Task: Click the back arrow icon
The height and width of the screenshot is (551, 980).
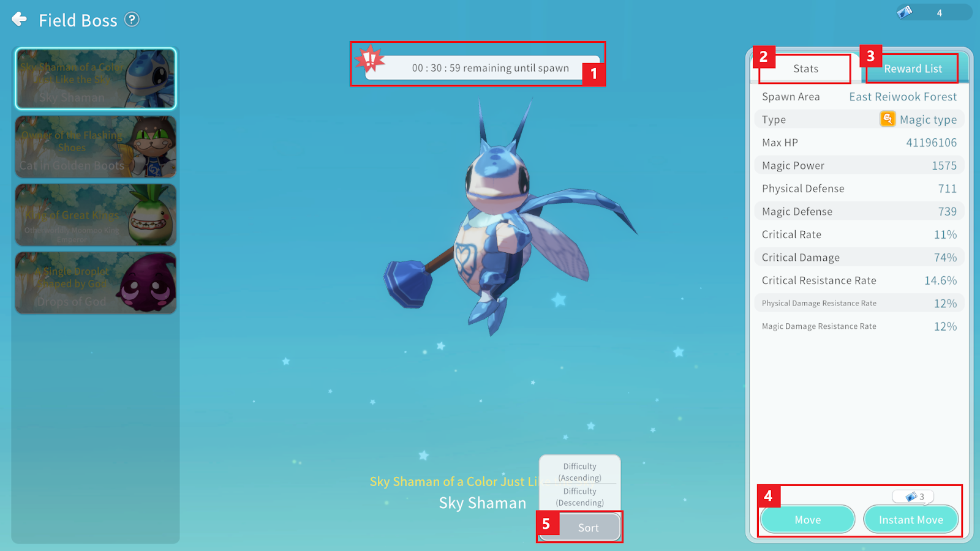Action: coord(20,20)
